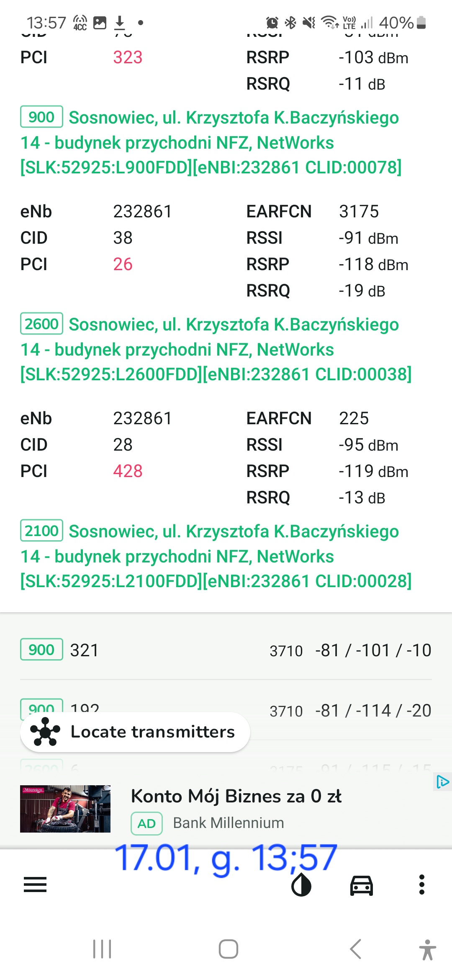Enable car driving mode icon
This screenshot has height=980, width=452.
pos(362,885)
